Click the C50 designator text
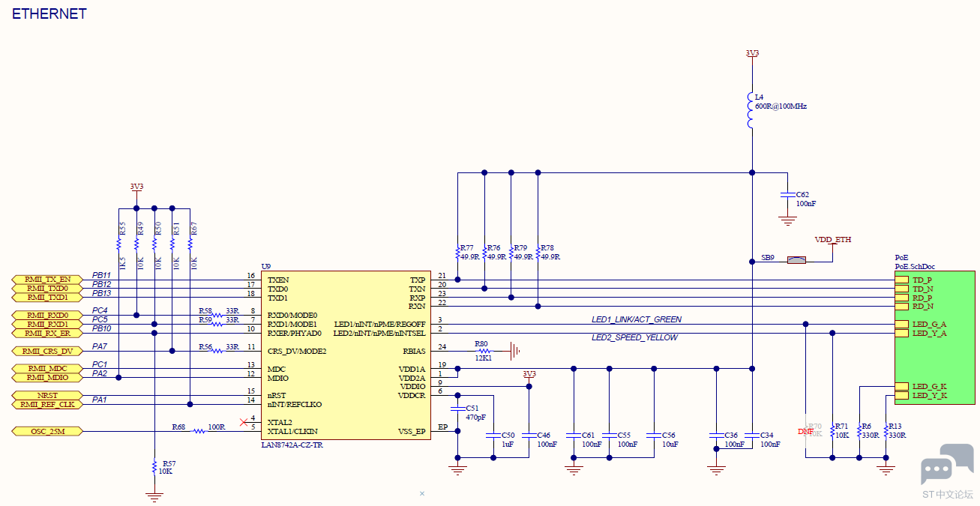The image size is (980, 506). 508,435
